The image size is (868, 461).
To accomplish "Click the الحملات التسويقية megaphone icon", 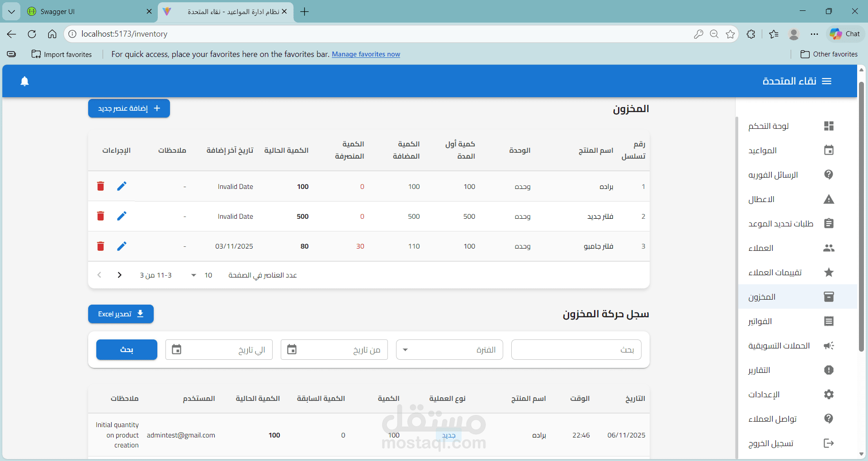I will (829, 346).
